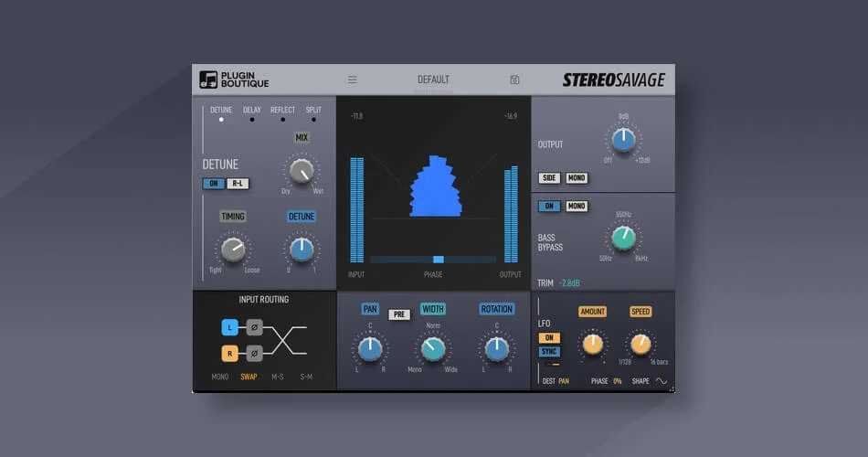Click the ROTATION label button
Image resolution: width=868 pixels, height=457 pixels.
(x=496, y=309)
